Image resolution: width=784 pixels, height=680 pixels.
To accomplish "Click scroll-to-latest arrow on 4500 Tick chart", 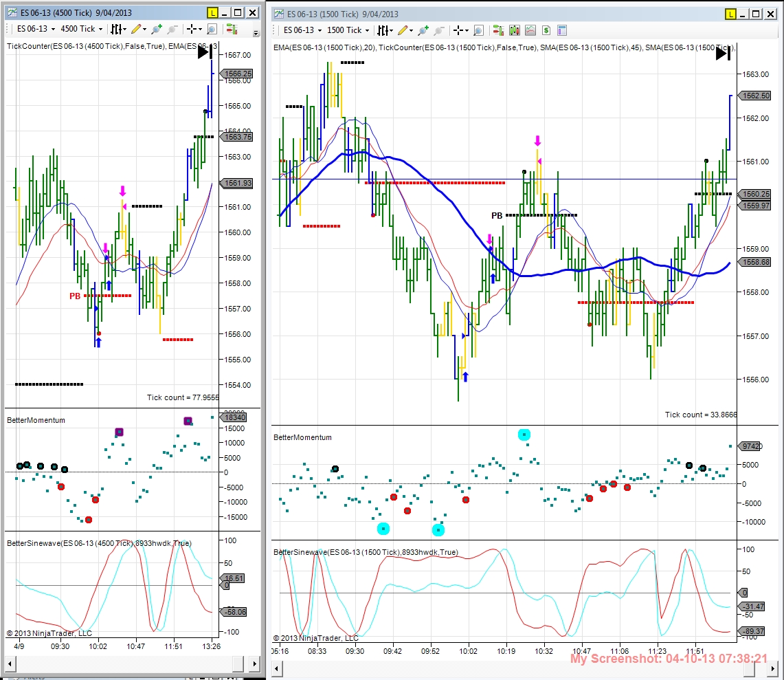I will click(x=205, y=51).
